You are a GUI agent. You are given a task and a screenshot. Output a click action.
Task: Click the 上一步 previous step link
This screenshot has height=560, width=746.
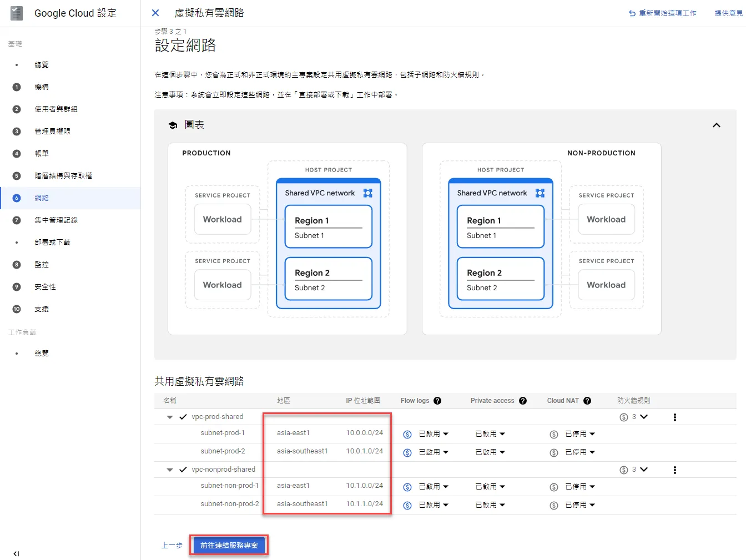tap(172, 546)
